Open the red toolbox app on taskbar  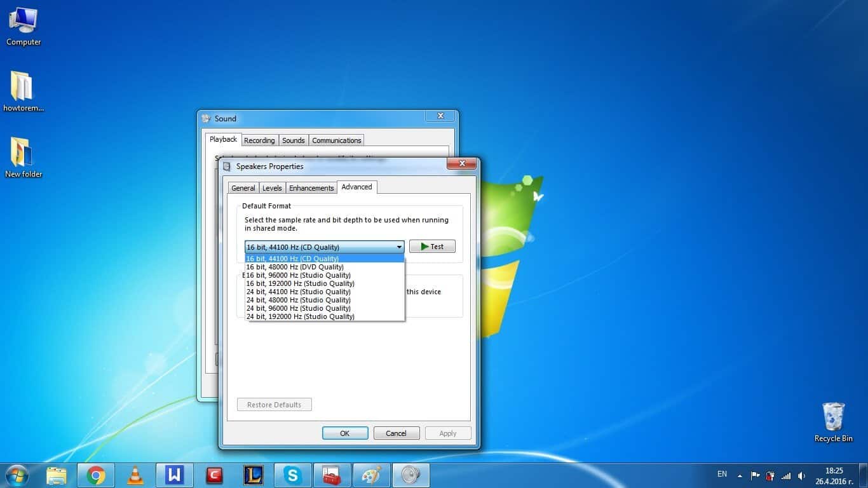pyautogui.click(x=332, y=475)
